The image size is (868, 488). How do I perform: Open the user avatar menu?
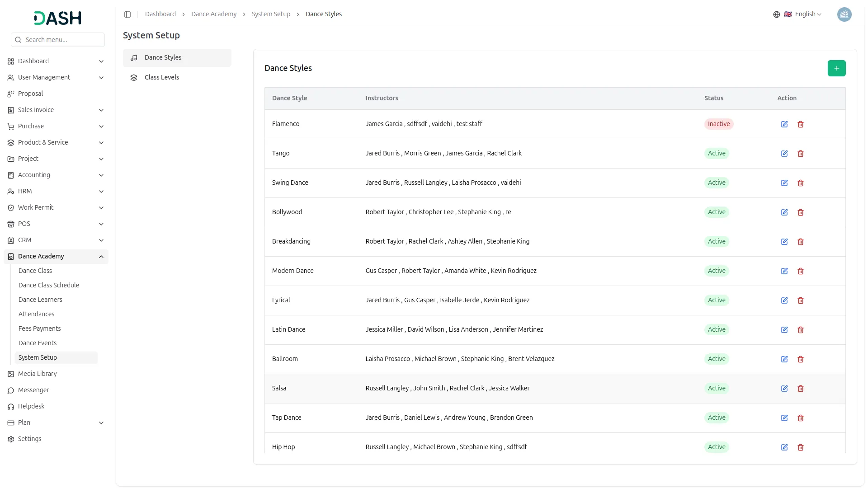point(844,14)
